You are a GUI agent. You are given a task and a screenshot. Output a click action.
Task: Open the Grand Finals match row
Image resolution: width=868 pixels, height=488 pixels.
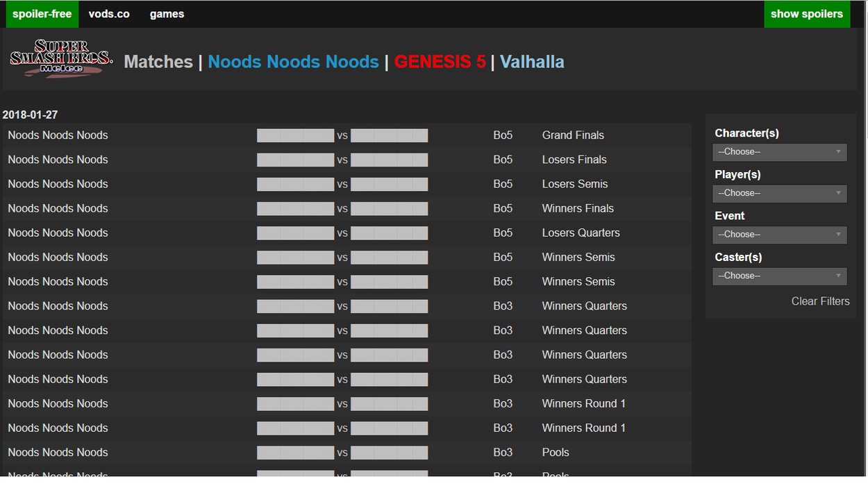tap(347, 135)
